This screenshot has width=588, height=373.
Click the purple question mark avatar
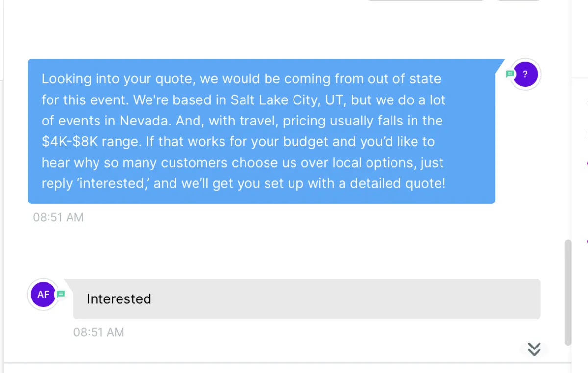tap(525, 75)
